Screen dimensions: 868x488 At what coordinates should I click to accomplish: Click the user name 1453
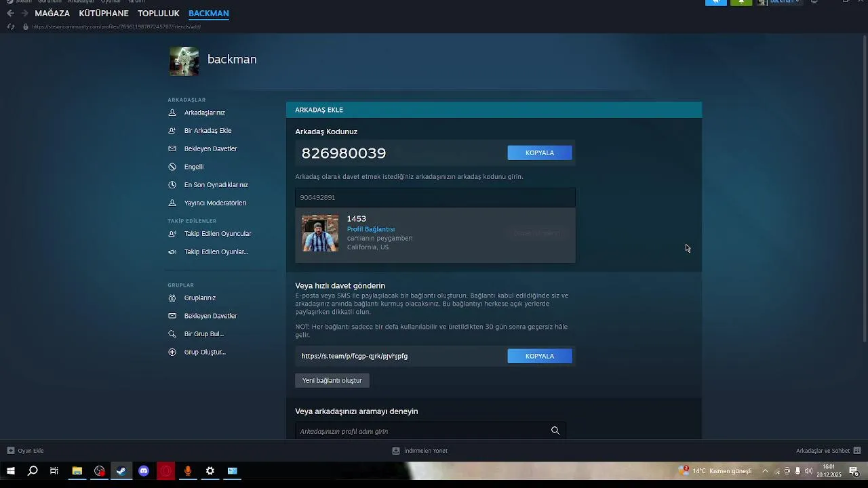coord(357,218)
